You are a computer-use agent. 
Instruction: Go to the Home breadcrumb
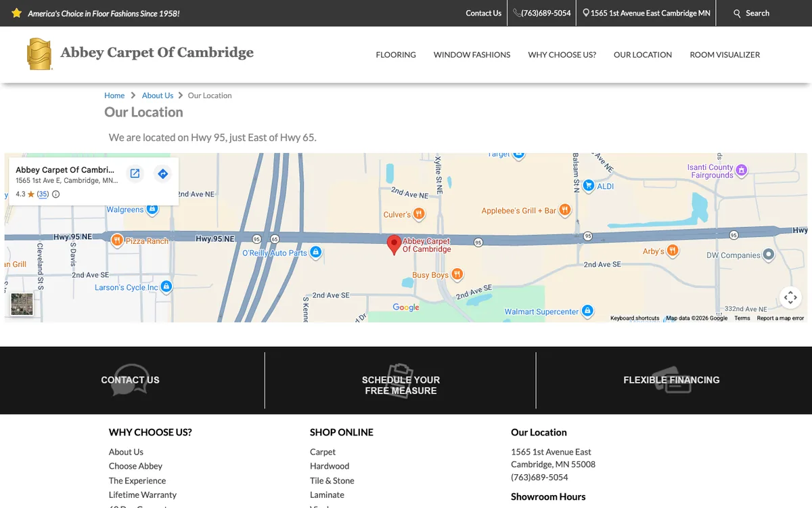coord(114,96)
